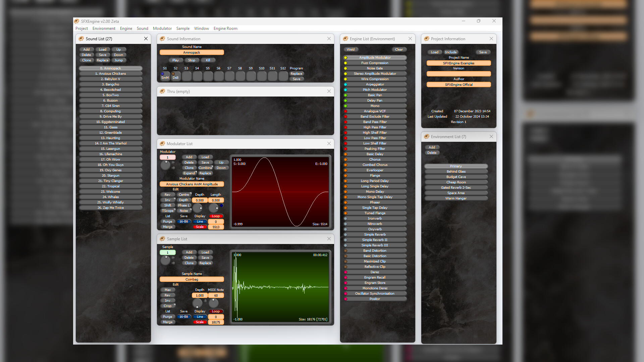Click the Weld button in Engine List
Image resolution: width=644 pixels, height=362 pixels.
[x=351, y=49]
